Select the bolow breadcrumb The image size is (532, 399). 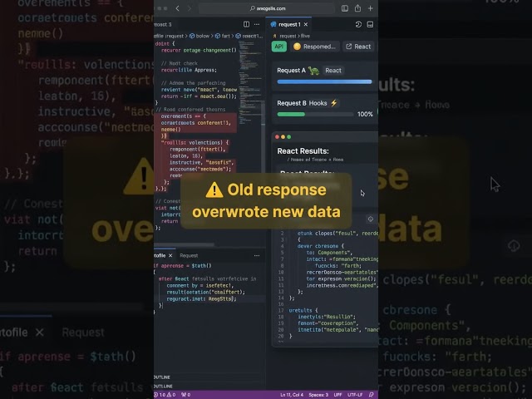coord(199,36)
